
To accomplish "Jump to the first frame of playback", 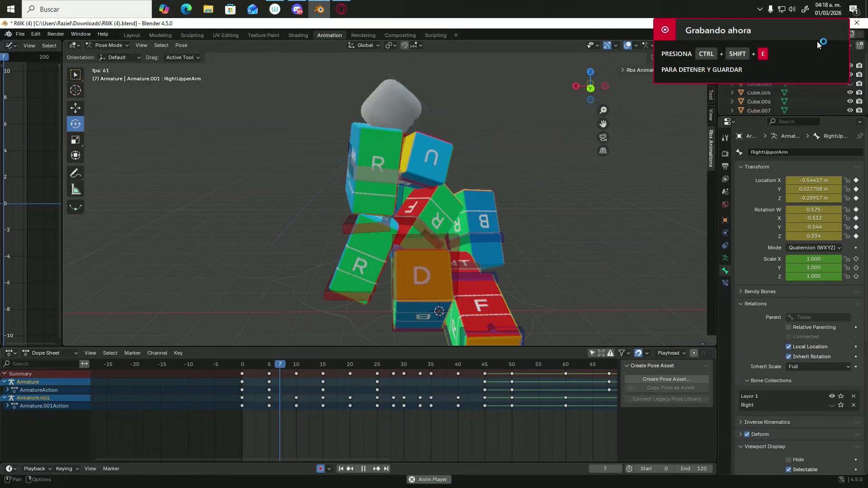I will click(341, 469).
